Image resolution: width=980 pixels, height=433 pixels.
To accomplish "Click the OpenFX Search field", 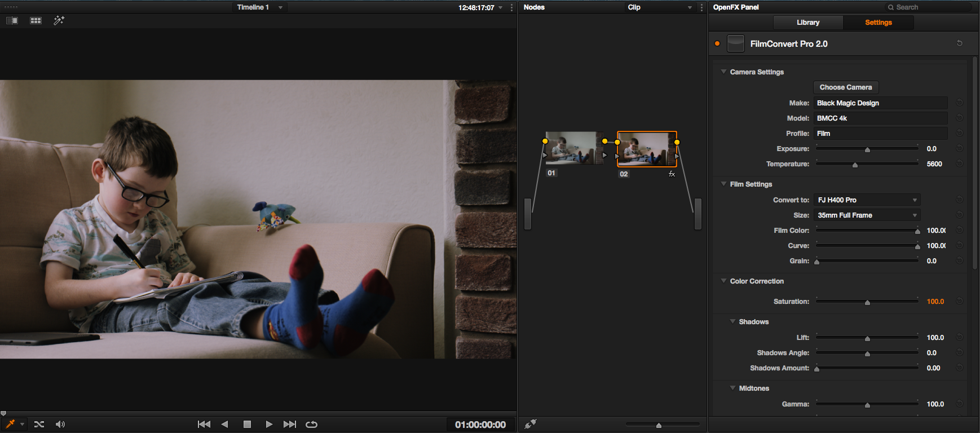I will 928,7.
